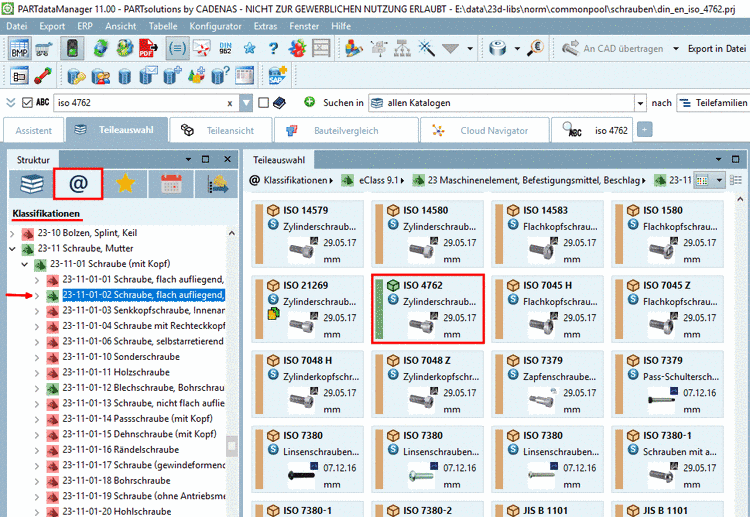Switch to list view icon in Teileauswahl

point(736,180)
